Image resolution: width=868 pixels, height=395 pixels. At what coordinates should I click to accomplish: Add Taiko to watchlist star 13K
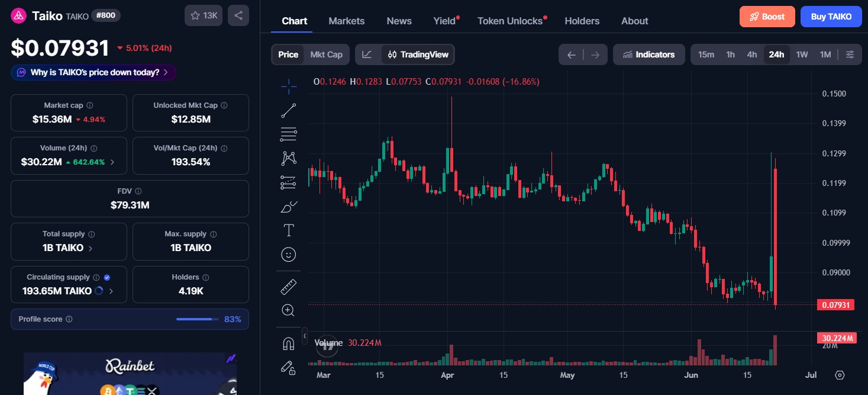(x=204, y=15)
